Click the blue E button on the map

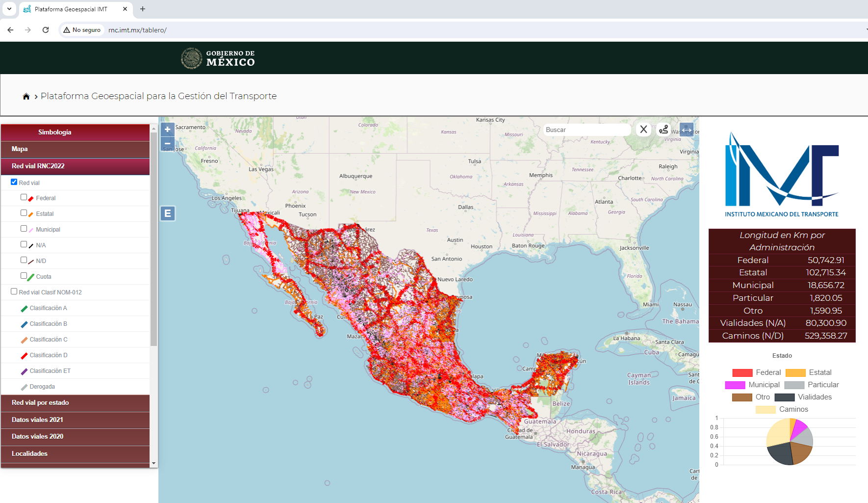point(168,213)
